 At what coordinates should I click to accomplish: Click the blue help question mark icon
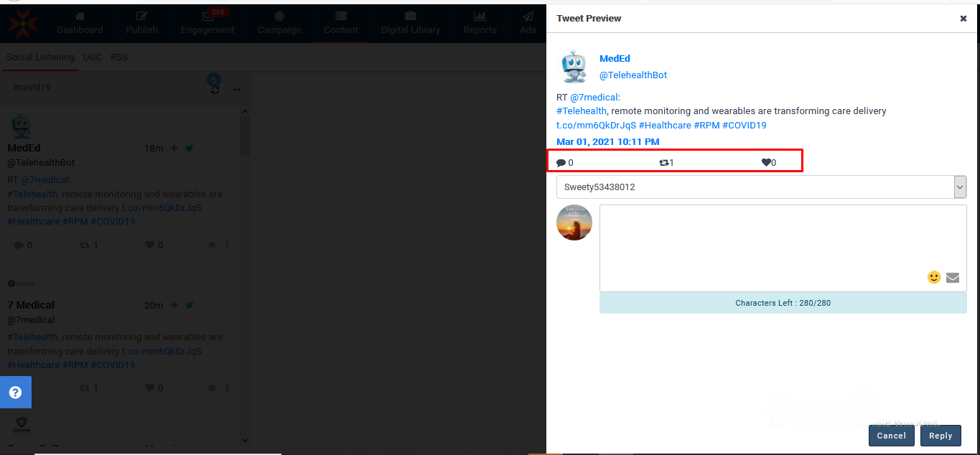[15, 393]
